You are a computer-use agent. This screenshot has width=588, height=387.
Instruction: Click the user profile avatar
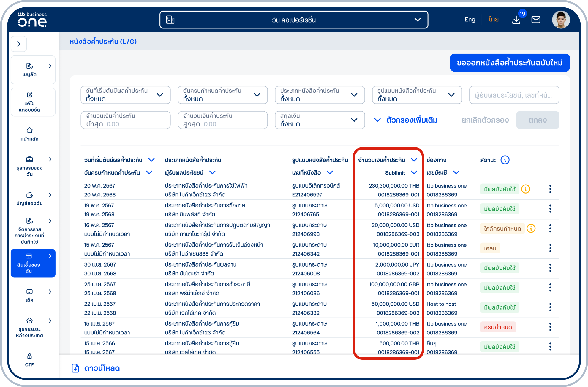click(x=561, y=20)
